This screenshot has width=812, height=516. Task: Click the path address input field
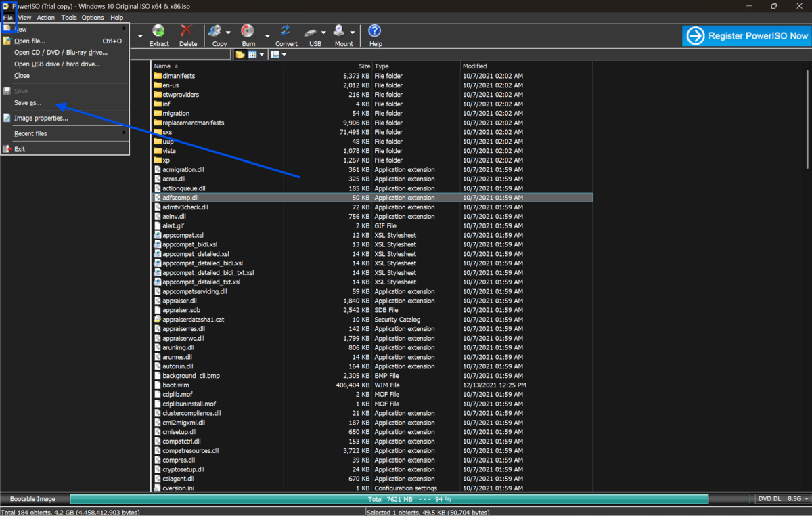[181, 55]
